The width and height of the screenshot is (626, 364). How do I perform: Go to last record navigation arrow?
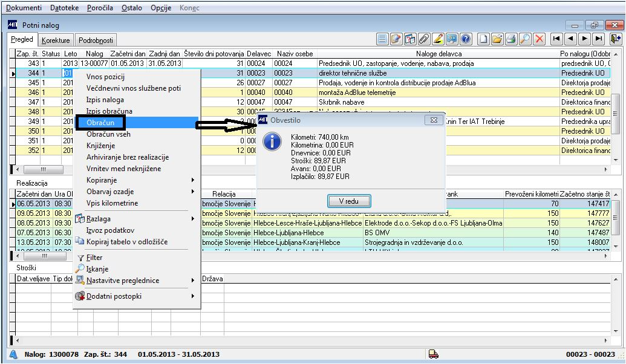pyautogui.click(x=598, y=39)
